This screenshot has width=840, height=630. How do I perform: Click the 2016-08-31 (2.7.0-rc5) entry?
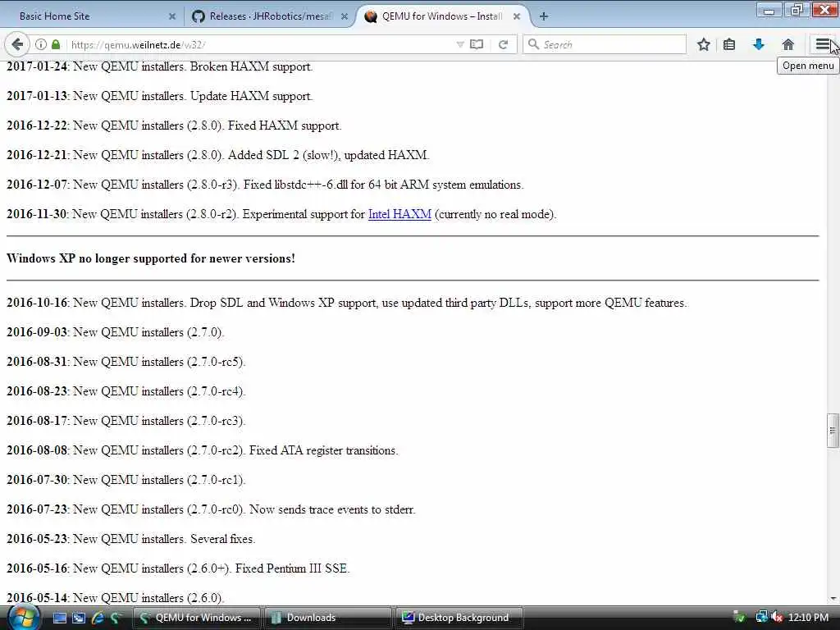tap(126, 362)
